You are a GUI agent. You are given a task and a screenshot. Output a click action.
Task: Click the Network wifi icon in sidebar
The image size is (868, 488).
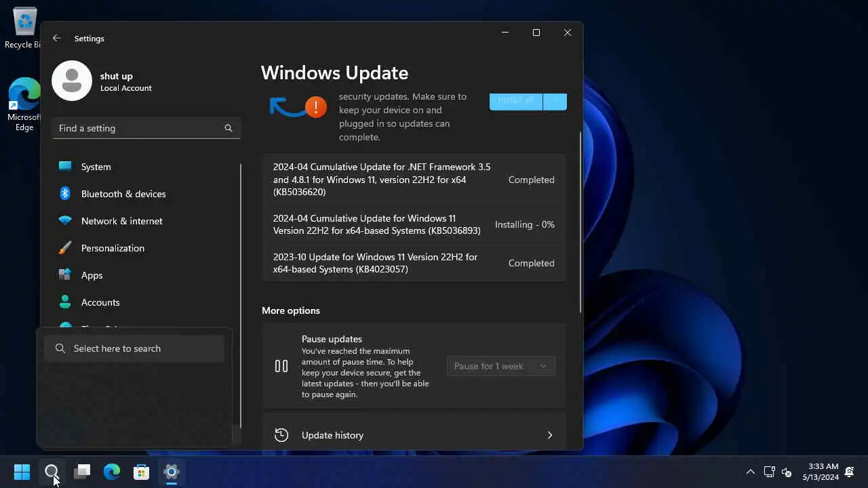click(x=65, y=221)
